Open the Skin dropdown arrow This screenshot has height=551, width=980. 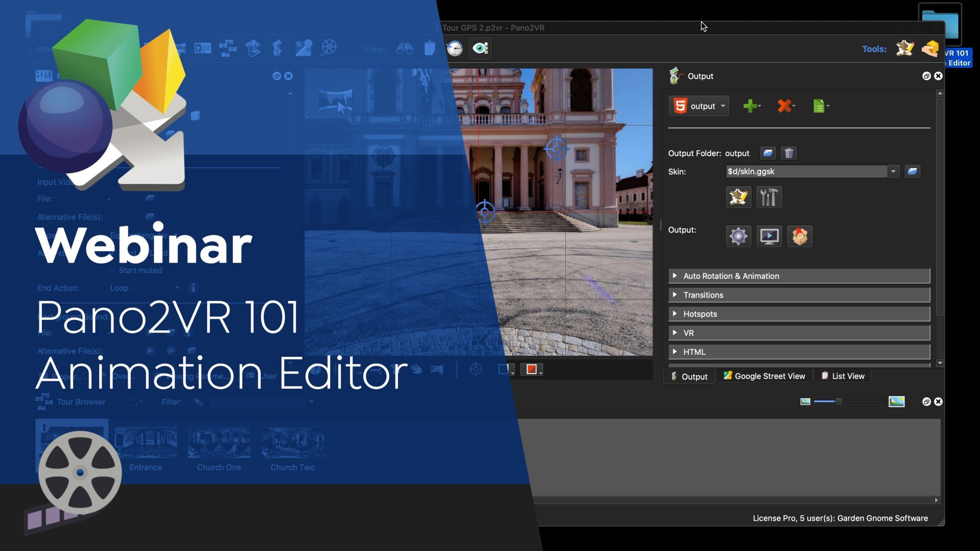tap(893, 171)
